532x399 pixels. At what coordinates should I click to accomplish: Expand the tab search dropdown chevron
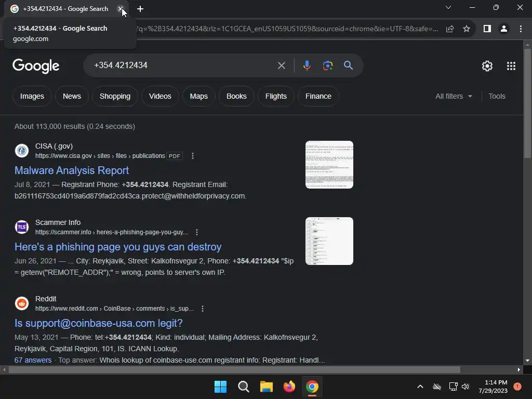click(448, 7)
